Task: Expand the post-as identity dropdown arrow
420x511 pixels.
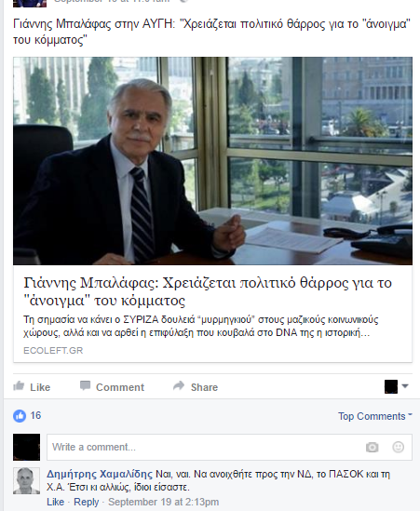Action: (405, 386)
